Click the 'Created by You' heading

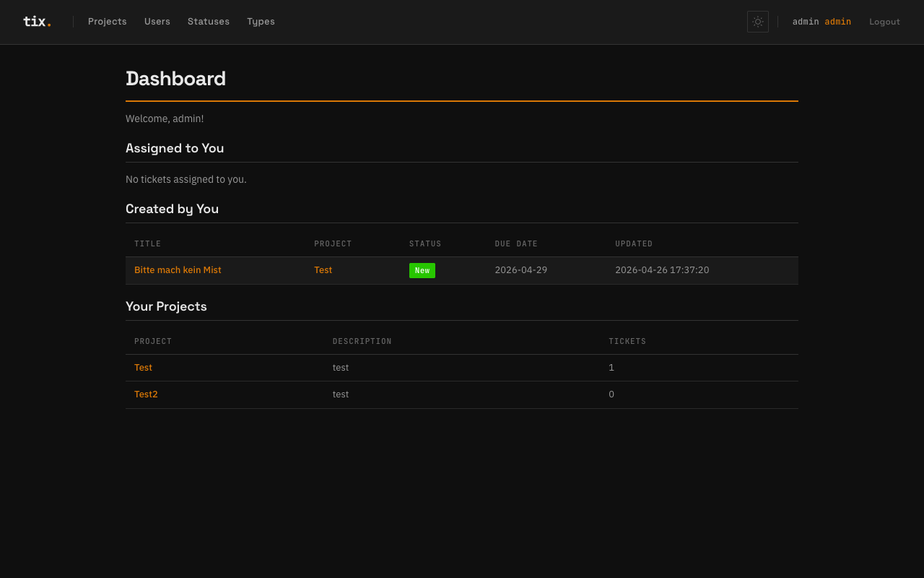click(172, 209)
